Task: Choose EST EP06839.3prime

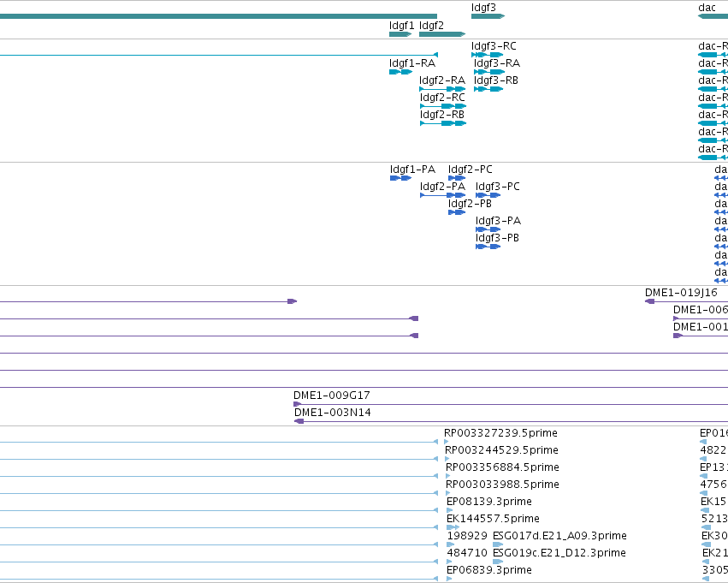Action: (x=488, y=570)
